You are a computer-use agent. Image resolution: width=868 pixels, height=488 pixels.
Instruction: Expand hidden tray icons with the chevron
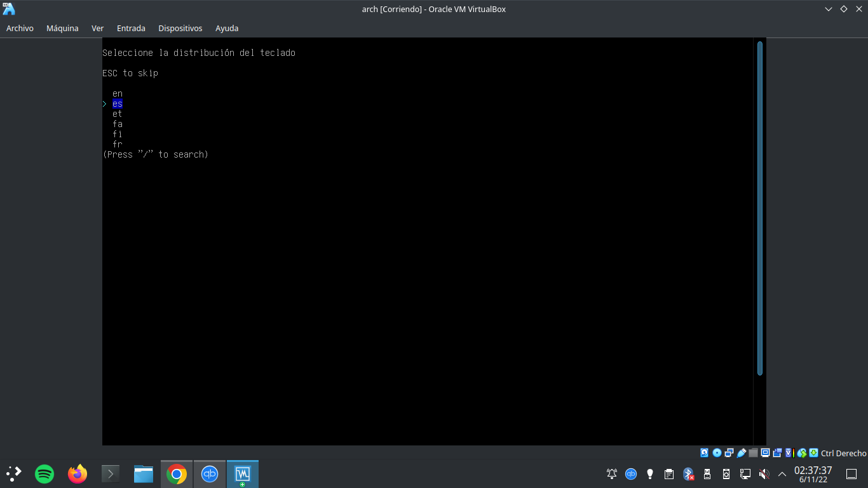782,473
